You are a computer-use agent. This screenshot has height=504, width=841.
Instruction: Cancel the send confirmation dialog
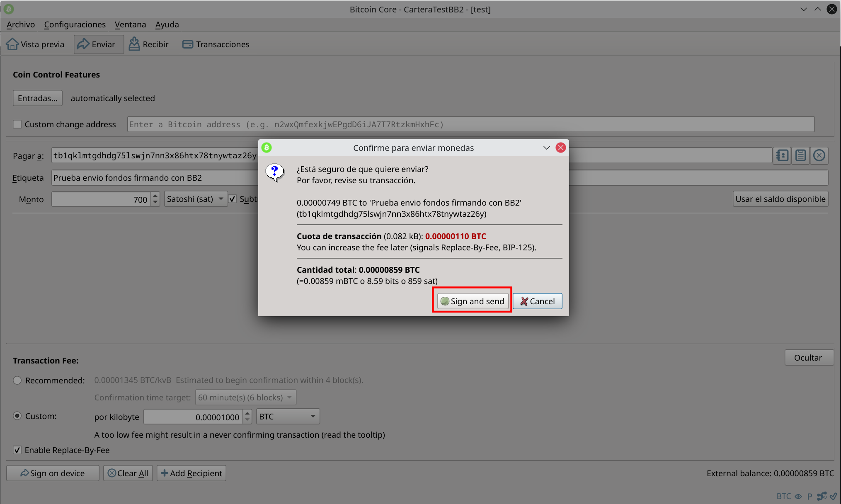click(537, 301)
